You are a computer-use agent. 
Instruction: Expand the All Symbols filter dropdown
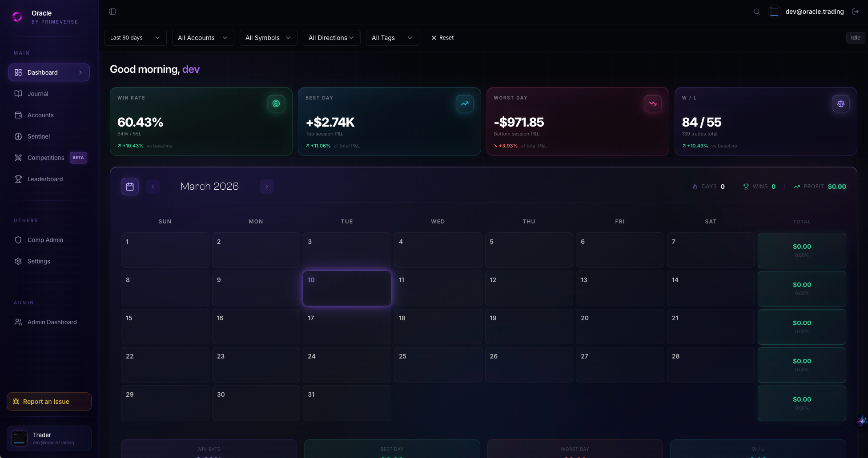click(268, 38)
